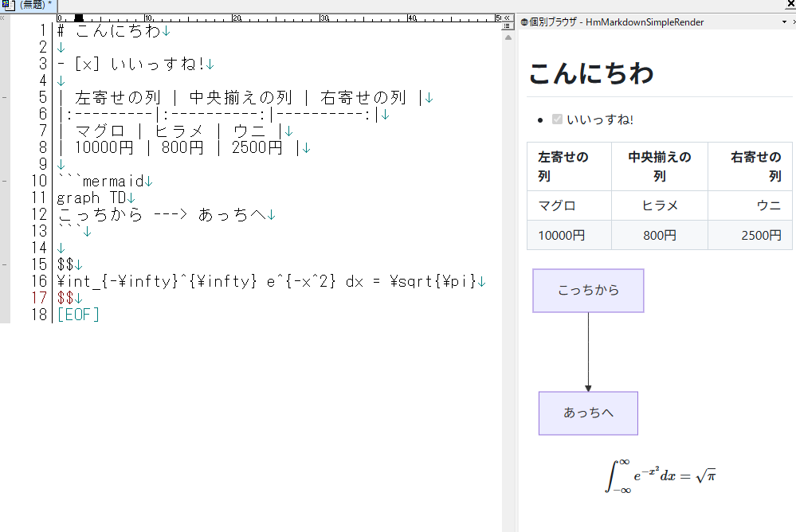The width and height of the screenshot is (796, 532).
Task: Click the 'graph TD' source line
Action: (96, 198)
